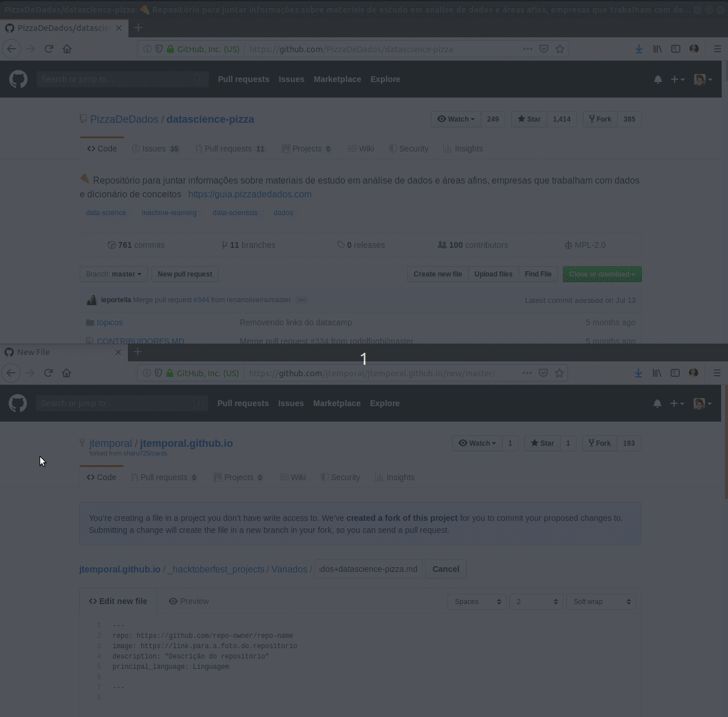Go home in top browser toolbar

click(67, 49)
